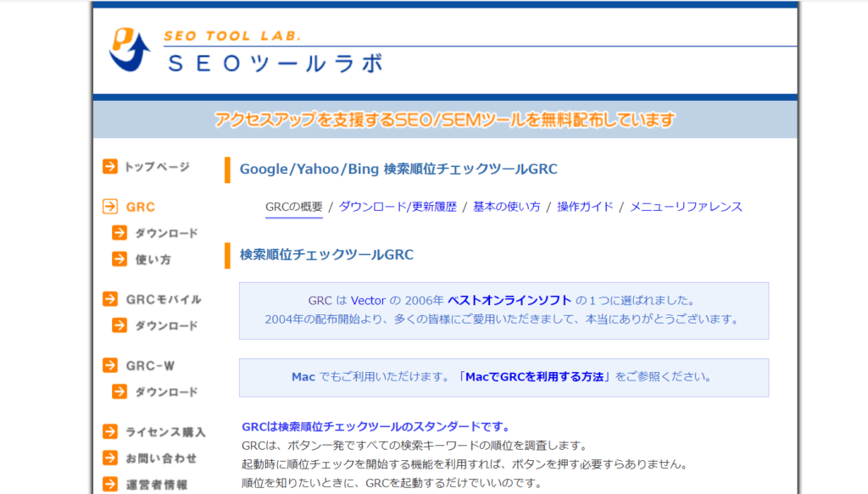Click the line starting GRCは、ボタン一発で
The width and height of the screenshot is (868, 494).
(415, 446)
